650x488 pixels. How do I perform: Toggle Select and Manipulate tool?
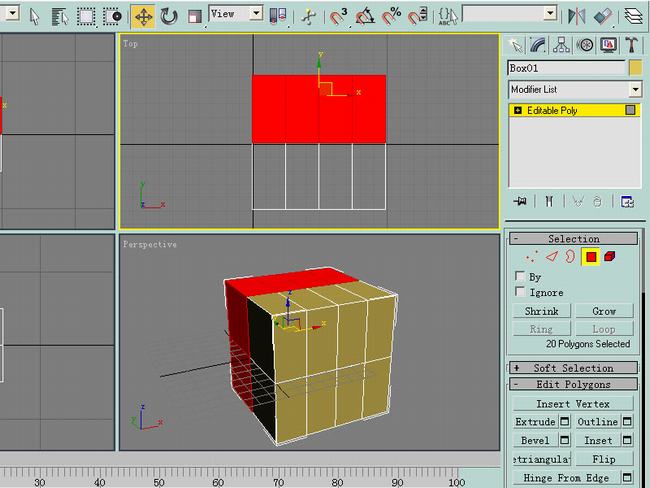[308, 17]
